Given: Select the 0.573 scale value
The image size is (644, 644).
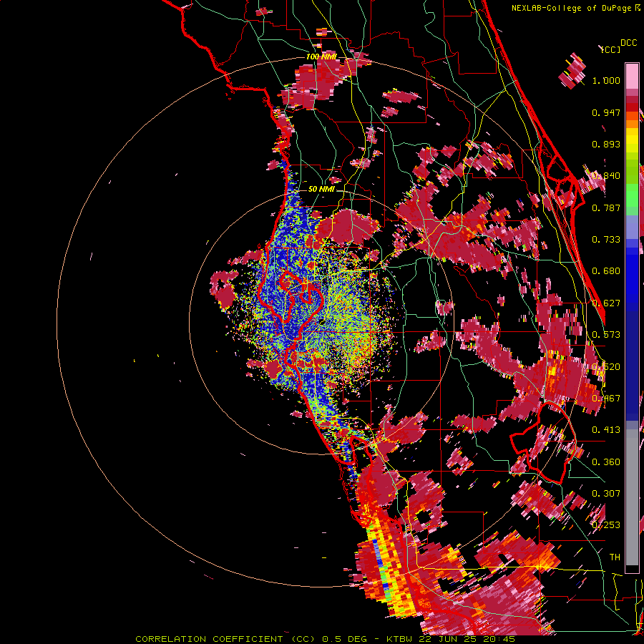Looking at the screenshot, I should [x=606, y=335].
